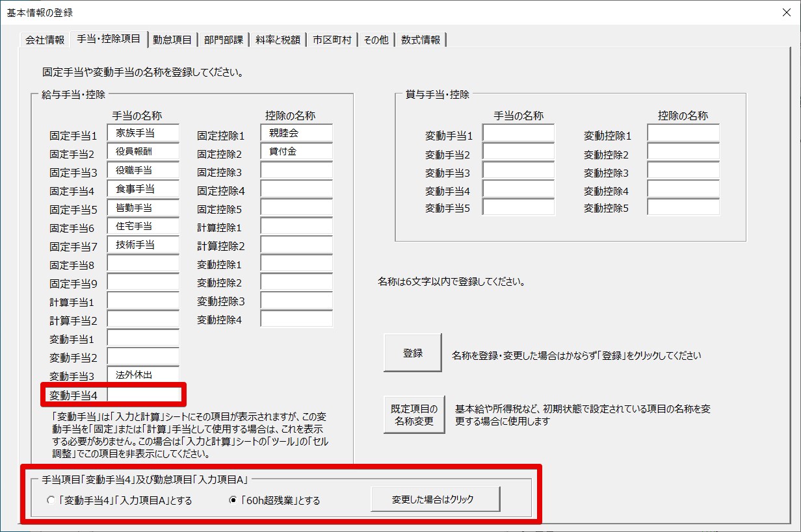Focus the 賞与 変動手当1 name field
The image size is (801, 532).
[x=518, y=134]
